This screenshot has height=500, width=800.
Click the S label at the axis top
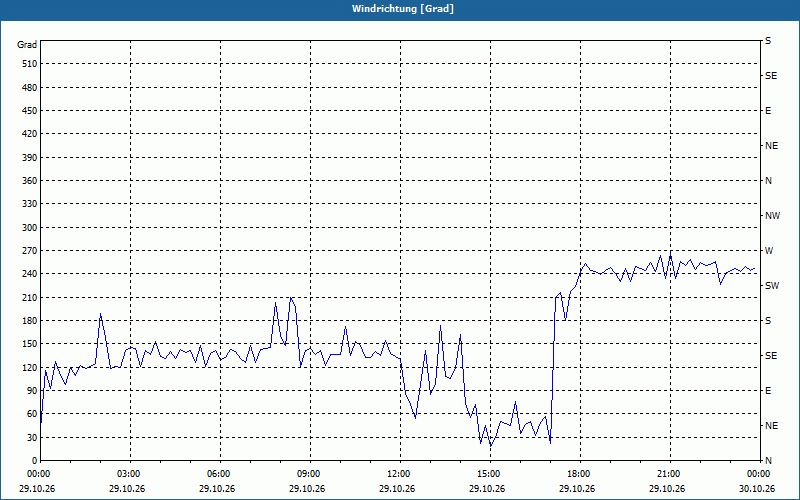coord(768,41)
